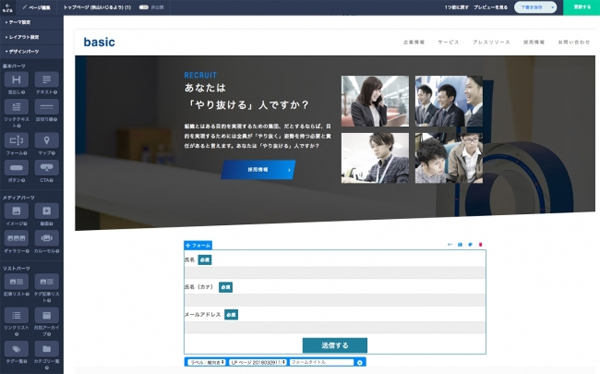Select the テキスト text part icon
The width and height of the screenshot is (600, 374).
[46, 80]
